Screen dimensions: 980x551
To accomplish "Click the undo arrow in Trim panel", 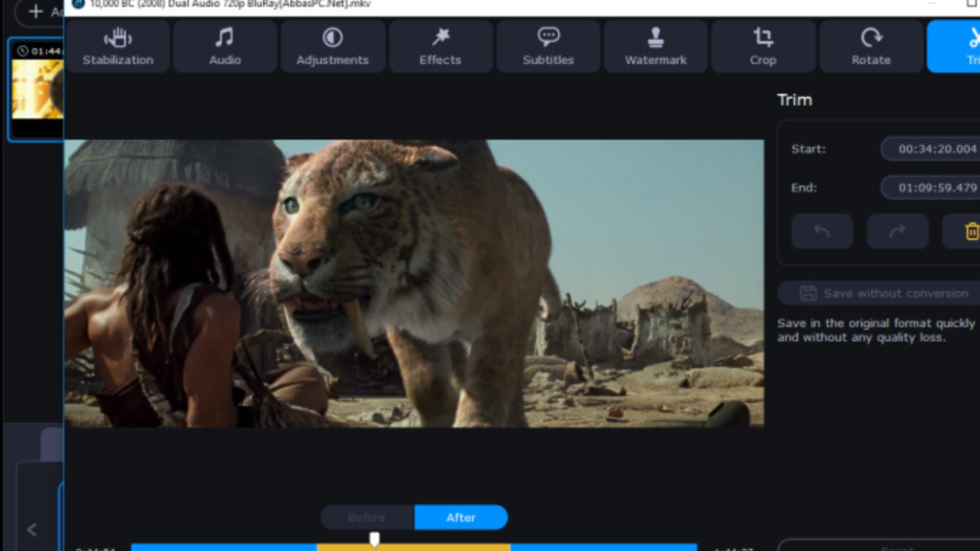I will 822,231.
